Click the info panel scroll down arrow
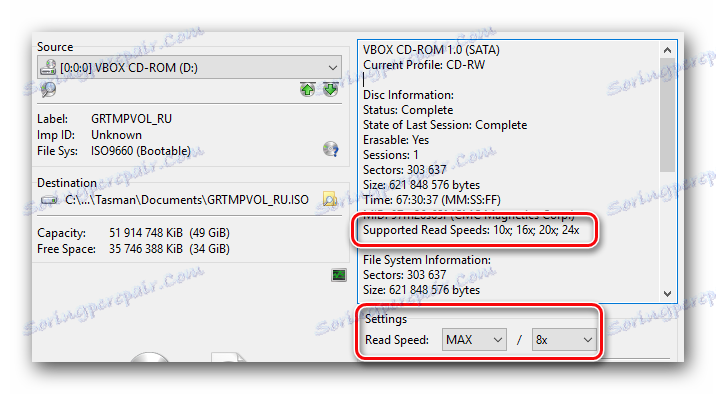Viewport: 716px width, 394px height. (667, 294)
